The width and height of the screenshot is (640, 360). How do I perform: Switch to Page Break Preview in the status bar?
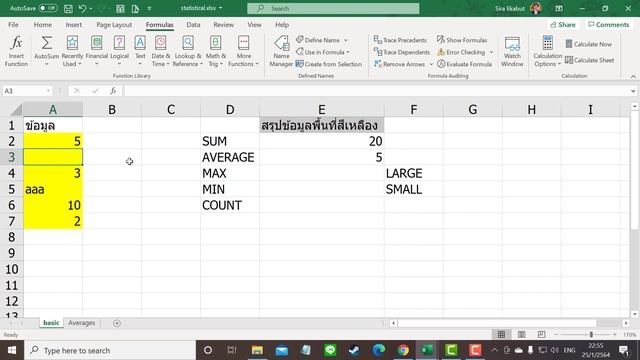tap(541, 335)
